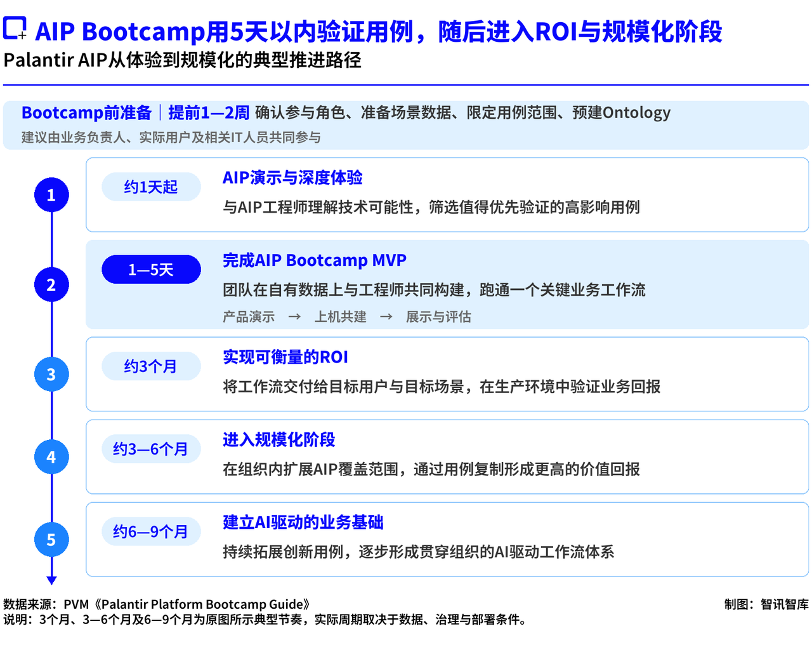Viewport: 812px width, 645px height.
Task: Click the heading "AIP演示与深度体验"
Action: [x=292, y=178]
